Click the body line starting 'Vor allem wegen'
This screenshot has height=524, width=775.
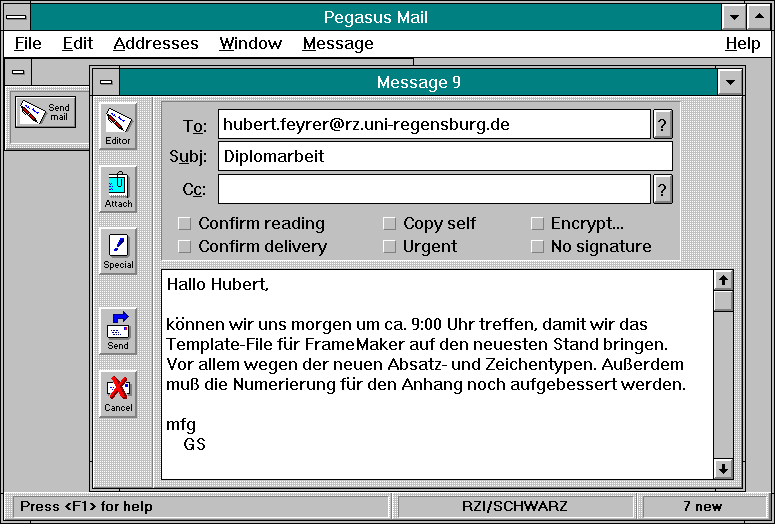425,365
